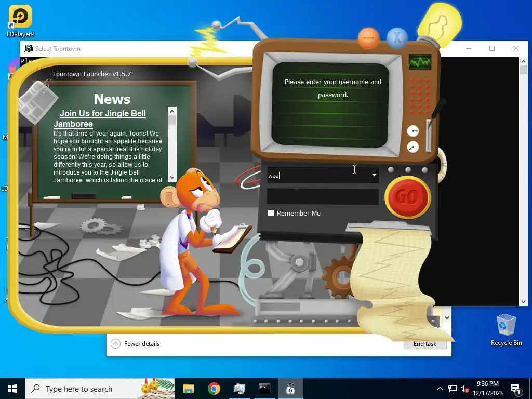
Task: Open the Windows Start menu
Action: [x=12, y=389]
